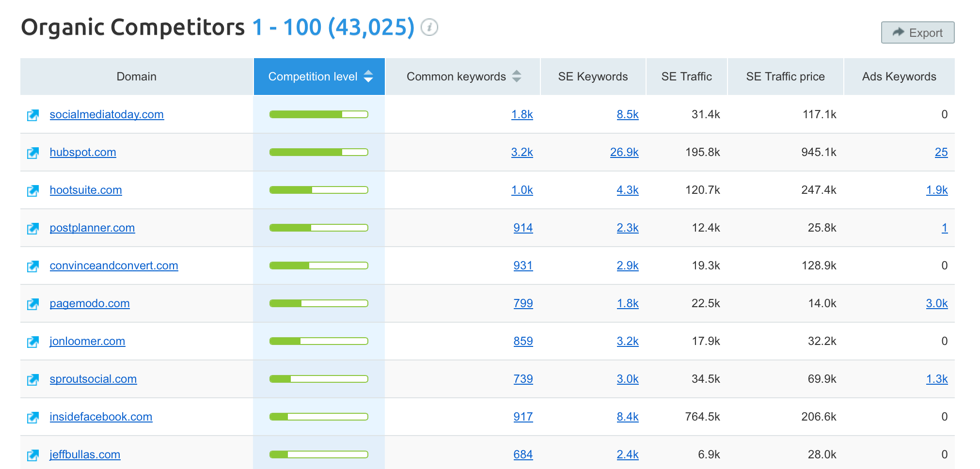Screen dimensions: 980x469
Task: Sort by Common keywords column
Action: [463, 77]
